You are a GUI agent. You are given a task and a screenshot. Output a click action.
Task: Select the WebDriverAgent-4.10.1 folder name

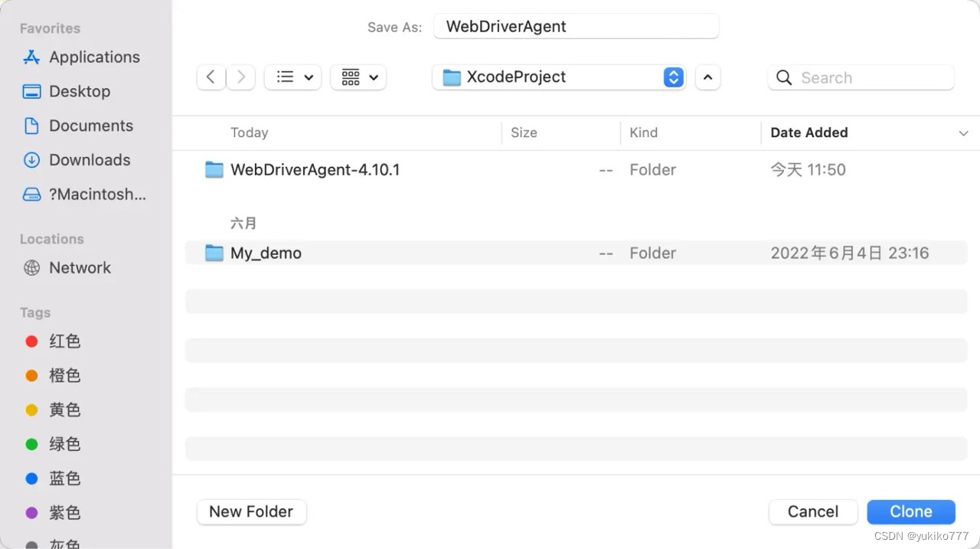(x=315, y=170)
